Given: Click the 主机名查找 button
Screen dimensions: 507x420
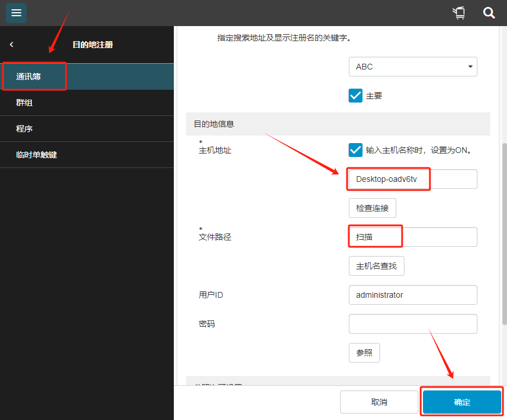Looking at the screenshot, I should 376,266.
